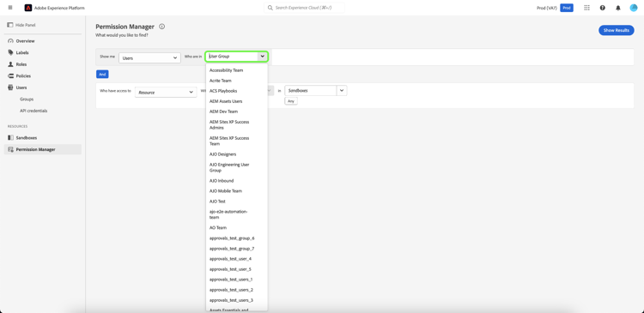Click the Roles person icon
Image resolution: width=644 pixels, height=313 pixels.
click(10, 64)
